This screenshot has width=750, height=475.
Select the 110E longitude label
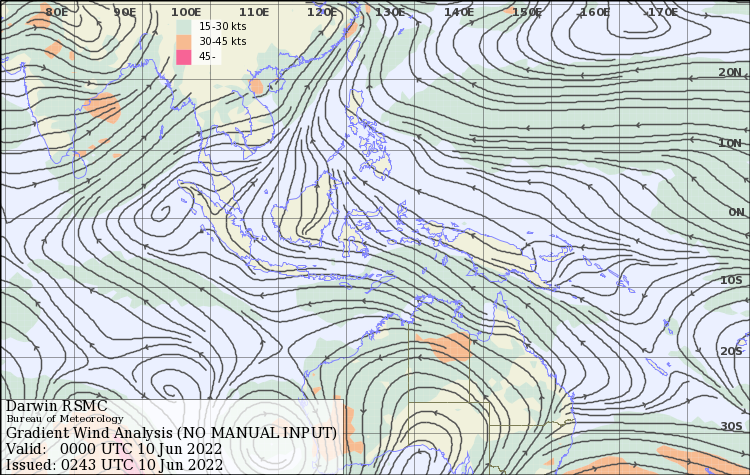pyautogui.click(x=254, y=12)
